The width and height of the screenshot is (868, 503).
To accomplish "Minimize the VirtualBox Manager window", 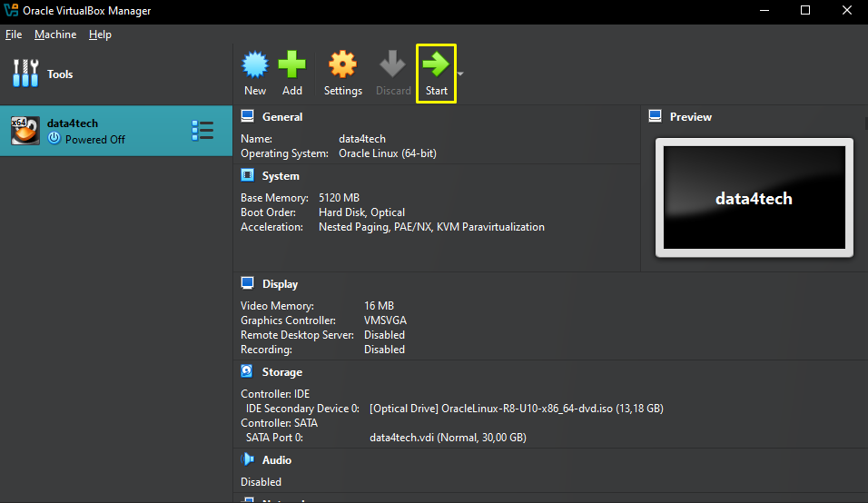I will click(x=764, y=11).
